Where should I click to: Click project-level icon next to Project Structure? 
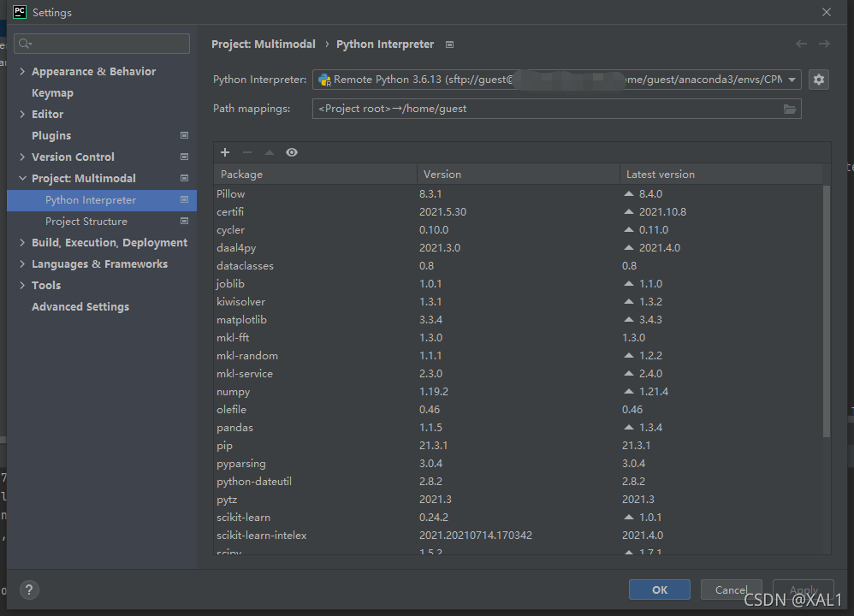(184, 221)
